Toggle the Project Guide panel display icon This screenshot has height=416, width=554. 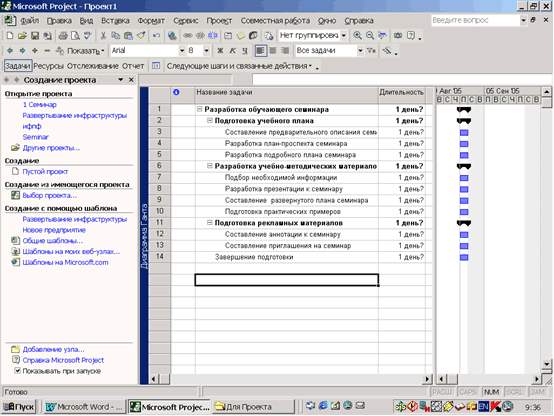click(156, 66)
